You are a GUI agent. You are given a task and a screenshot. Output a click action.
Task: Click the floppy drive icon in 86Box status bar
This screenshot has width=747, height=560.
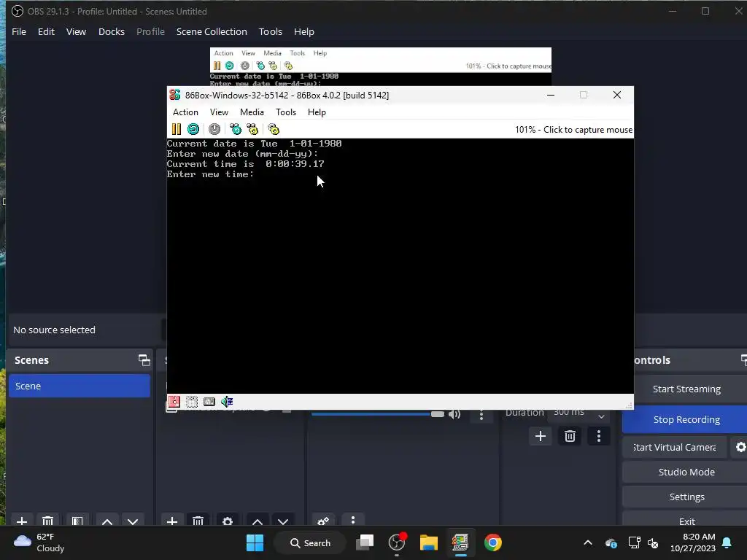coord(174,402)
